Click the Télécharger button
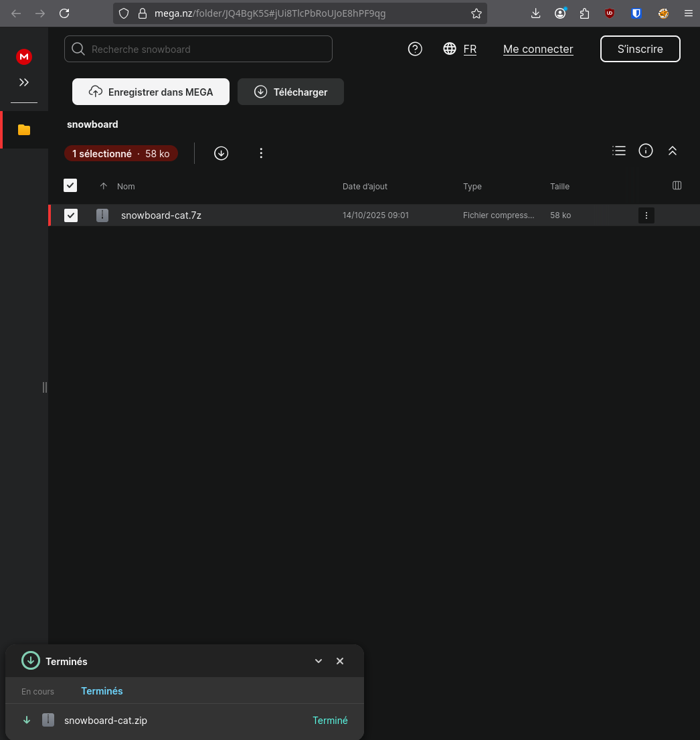The image size is (700, 740). [290, 92]
